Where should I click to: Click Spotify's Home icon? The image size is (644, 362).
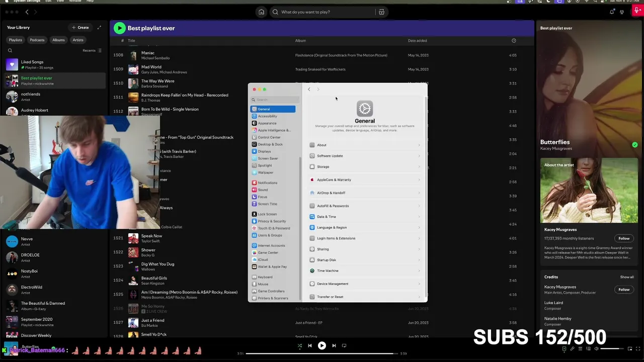(261, 12)
